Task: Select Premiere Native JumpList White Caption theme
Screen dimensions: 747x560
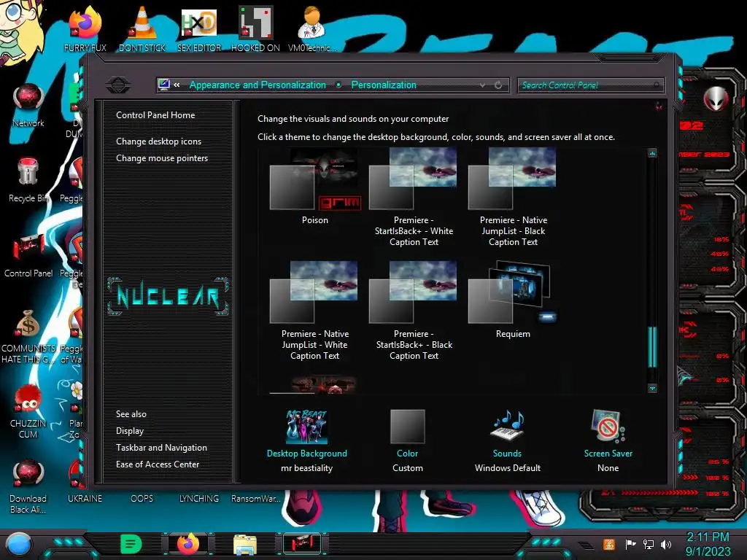Action: tap(315, 311)
